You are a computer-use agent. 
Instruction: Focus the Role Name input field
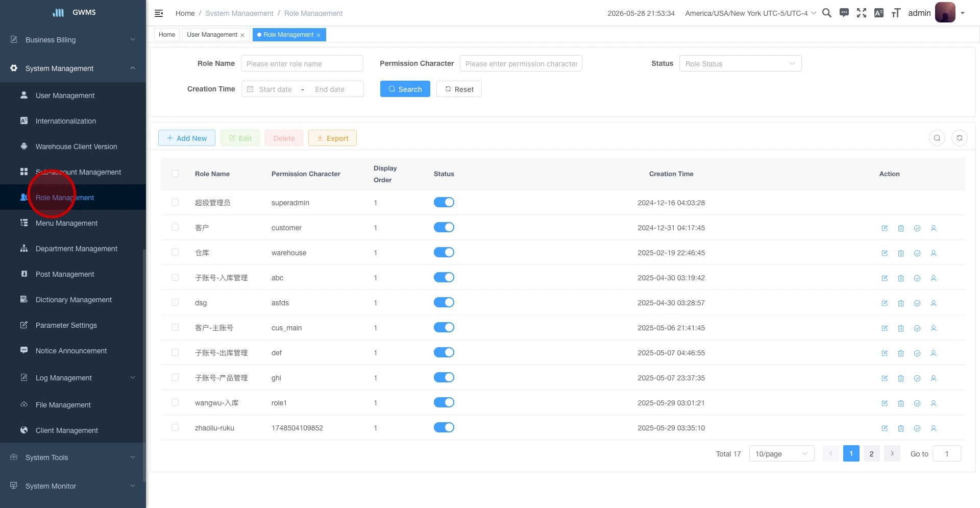click(x=302, y=63)
